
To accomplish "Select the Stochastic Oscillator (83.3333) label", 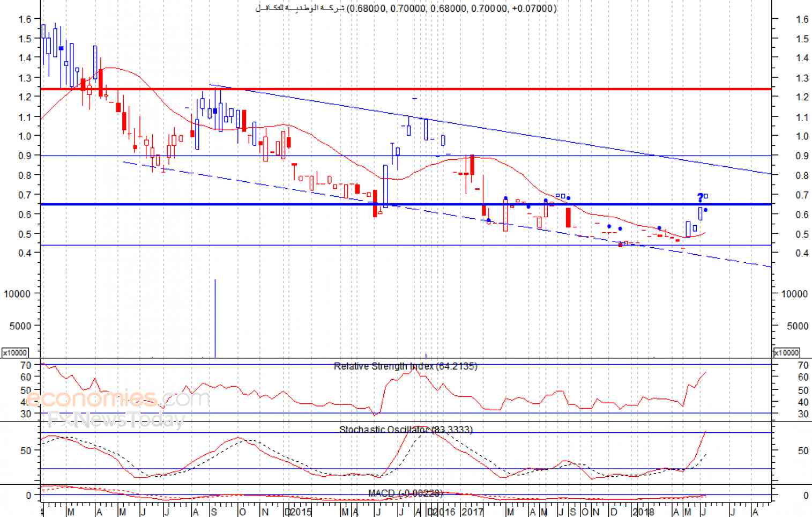I will click(406, 430).
